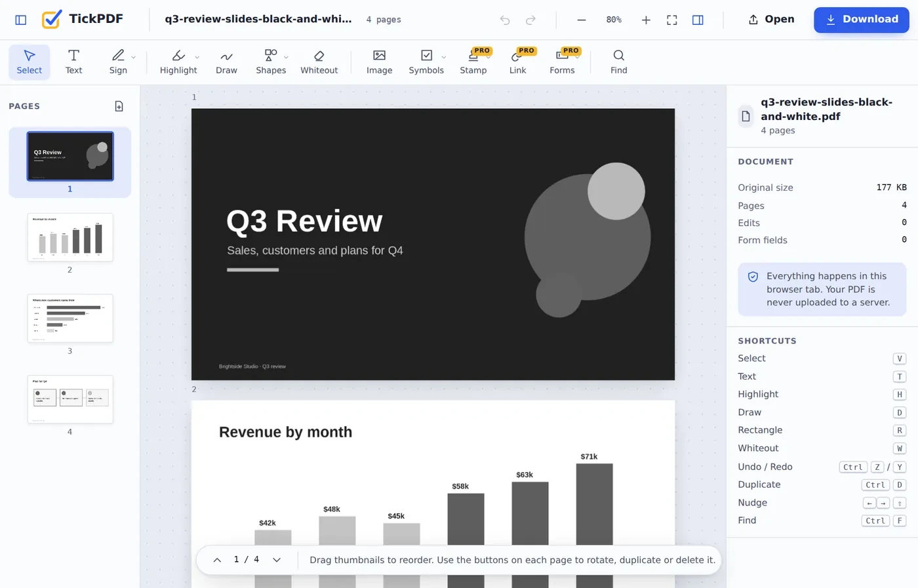Activate the Sign tool
This screenshot has width=918, height=588.
(118, 62)
